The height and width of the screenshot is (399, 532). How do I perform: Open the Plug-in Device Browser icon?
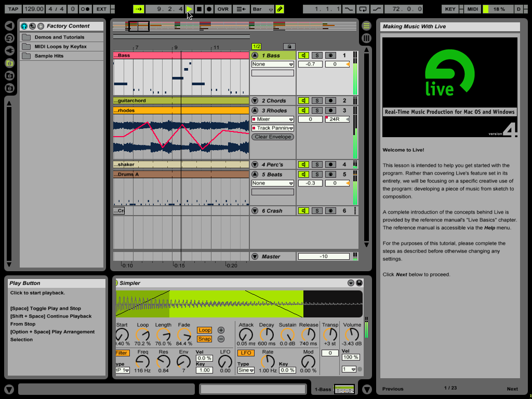[x=9, y=50]
